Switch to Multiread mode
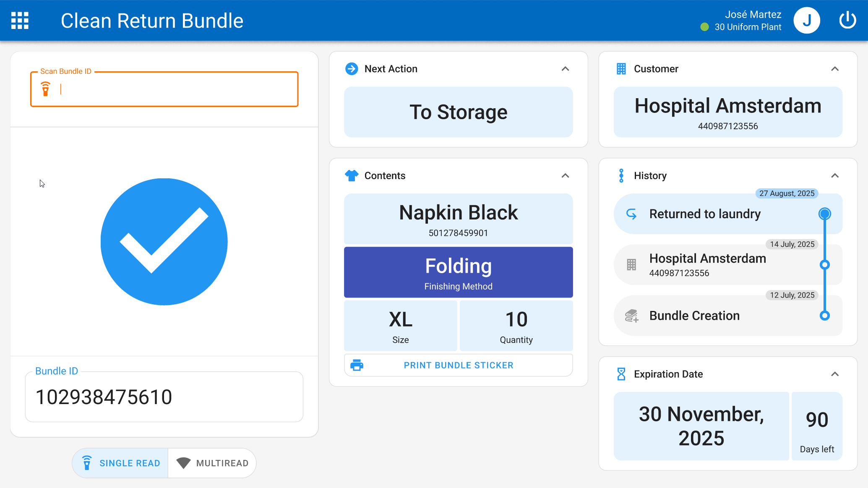 coord(213,463)
